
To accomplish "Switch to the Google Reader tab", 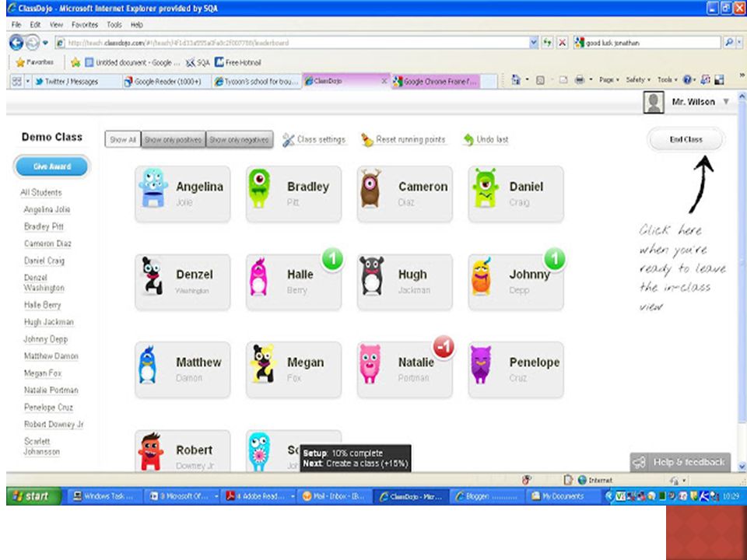I will (167, 82).
